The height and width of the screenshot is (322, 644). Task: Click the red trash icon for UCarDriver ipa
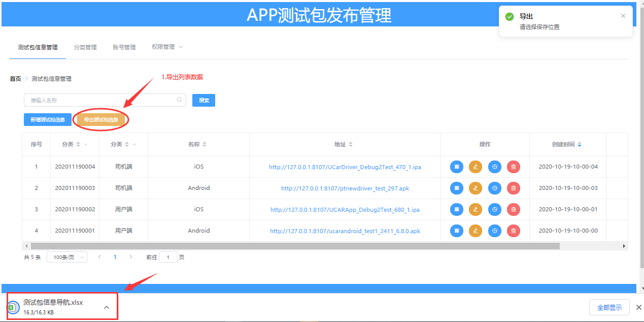click(514, 167)
